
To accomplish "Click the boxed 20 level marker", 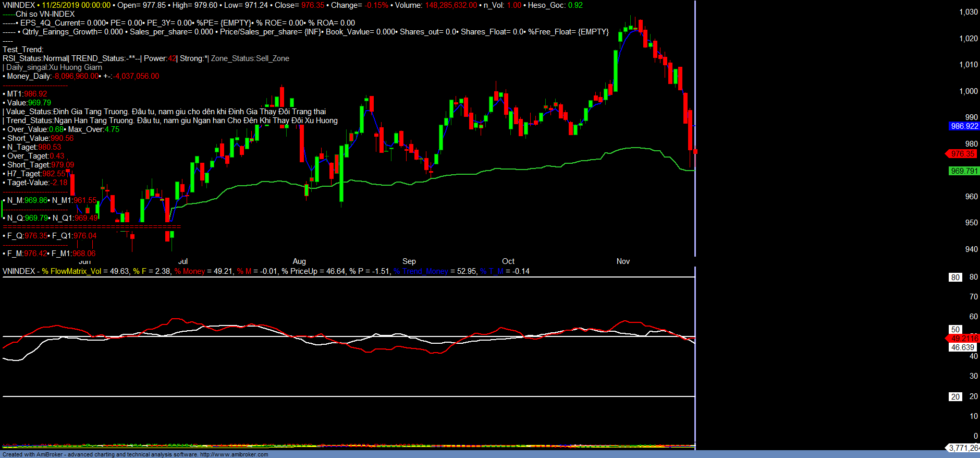I will pyautogui.click(x=955, y=397).
